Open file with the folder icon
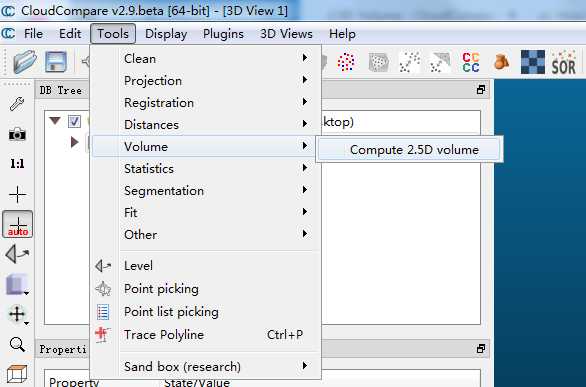 click(25, 62)
